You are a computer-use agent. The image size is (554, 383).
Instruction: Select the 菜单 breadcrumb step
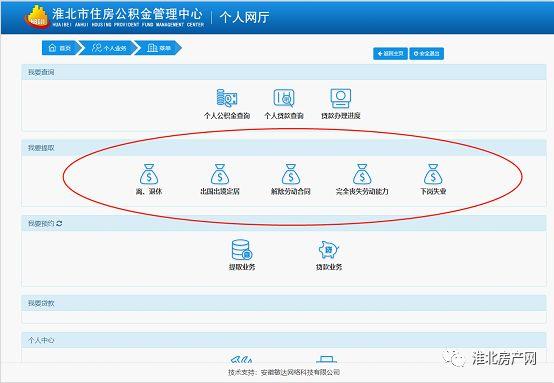click(159, 48)
